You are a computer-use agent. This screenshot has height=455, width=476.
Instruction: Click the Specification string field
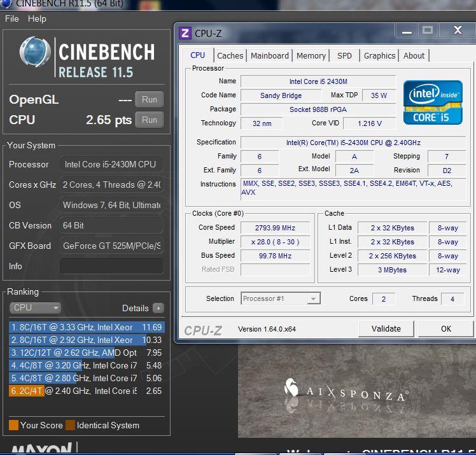[353, 143]
